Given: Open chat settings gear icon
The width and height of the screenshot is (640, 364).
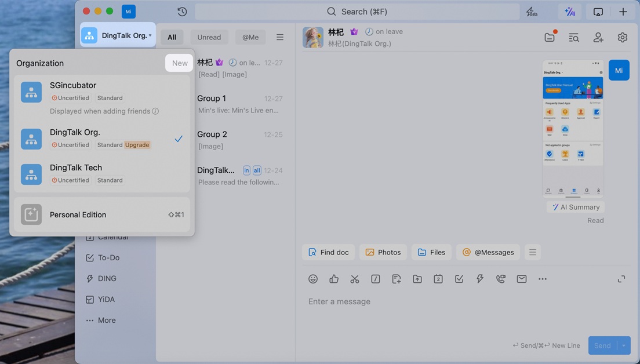Looking at the screenshot, I should (623, 38).
